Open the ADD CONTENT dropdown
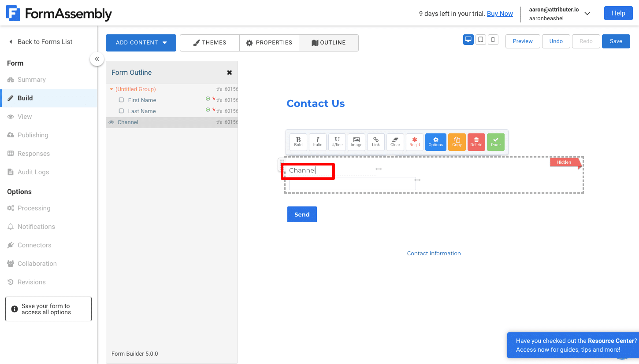The image size is (639, 364). tap(141, 43)
